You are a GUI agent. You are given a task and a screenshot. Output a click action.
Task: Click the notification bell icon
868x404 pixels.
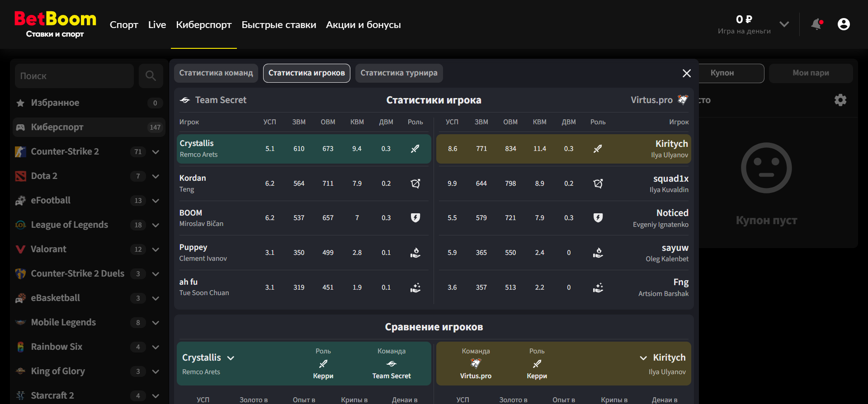tap(816, 24)
